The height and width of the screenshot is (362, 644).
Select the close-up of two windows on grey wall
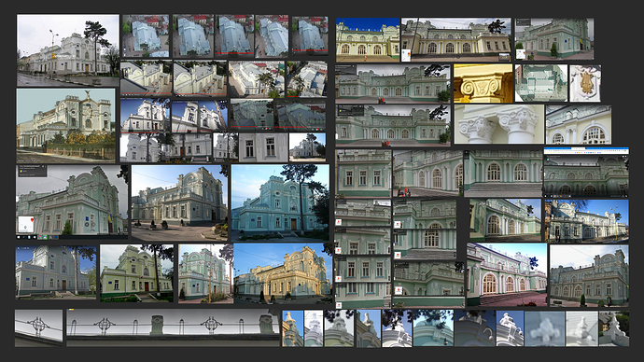click(263, 147)
